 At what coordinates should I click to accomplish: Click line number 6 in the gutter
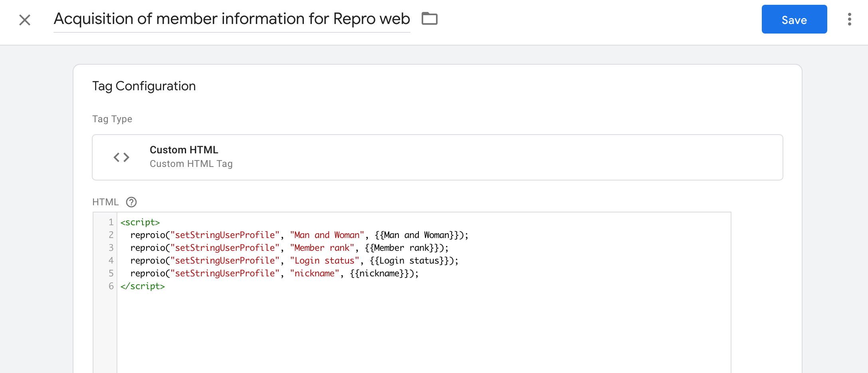pos(111,286)
